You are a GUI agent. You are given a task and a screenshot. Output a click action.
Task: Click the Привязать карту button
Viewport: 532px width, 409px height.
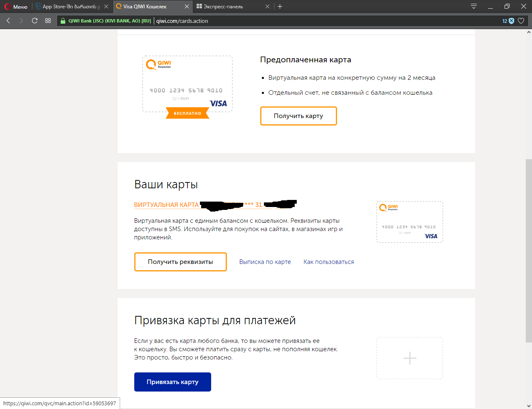tap(172, 382)
